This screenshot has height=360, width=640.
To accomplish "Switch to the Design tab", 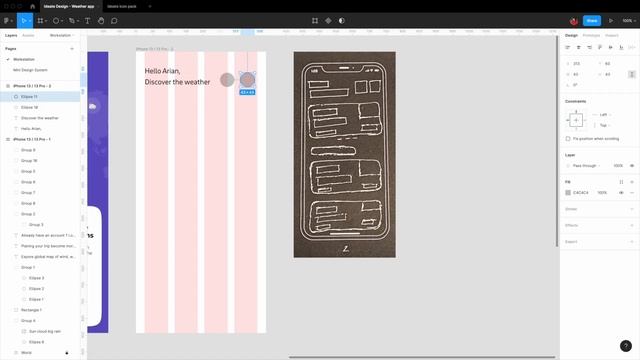I will pos(571,36).
